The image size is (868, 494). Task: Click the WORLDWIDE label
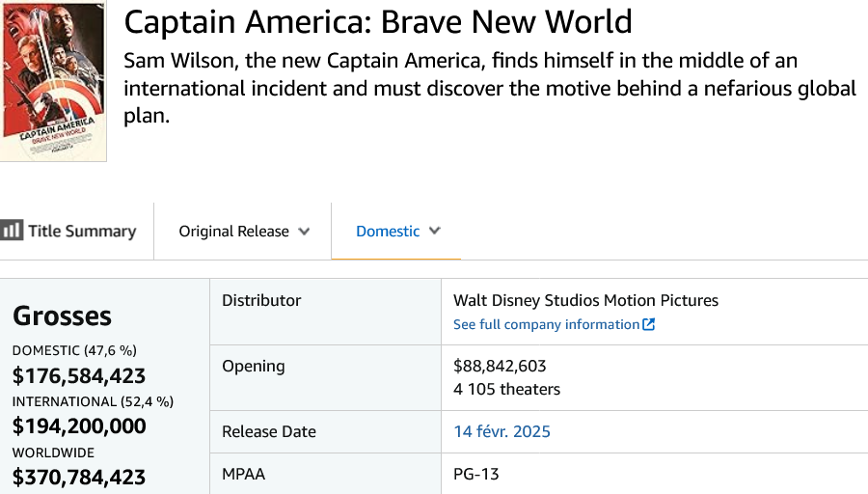53,453
